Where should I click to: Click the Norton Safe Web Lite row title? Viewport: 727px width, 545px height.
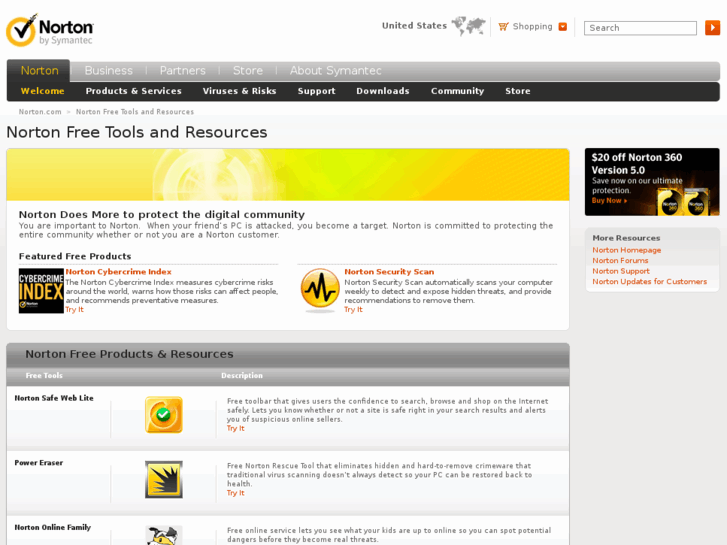pos(54,398)
